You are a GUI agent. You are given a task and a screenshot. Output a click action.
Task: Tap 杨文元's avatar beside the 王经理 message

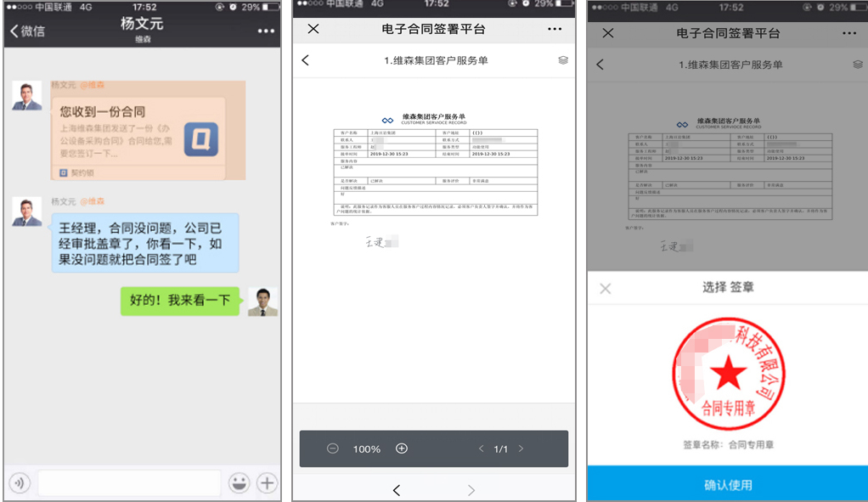[27, 212]
